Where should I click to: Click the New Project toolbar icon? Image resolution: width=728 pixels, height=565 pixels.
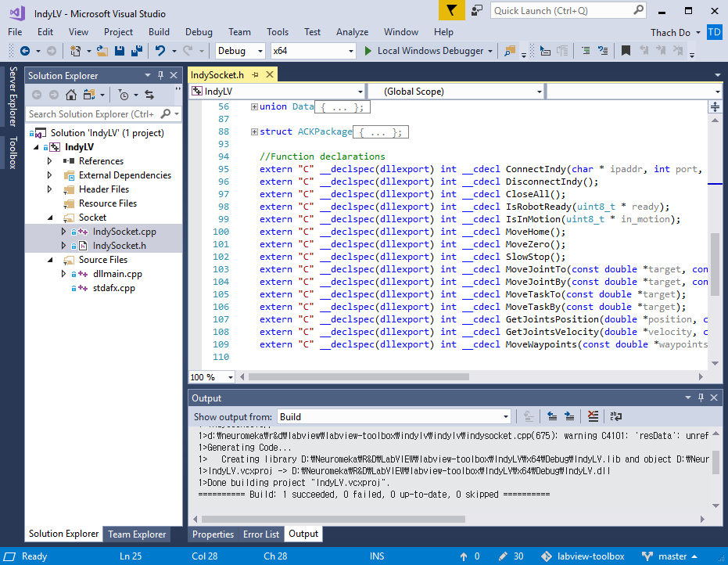pos(75,51)
